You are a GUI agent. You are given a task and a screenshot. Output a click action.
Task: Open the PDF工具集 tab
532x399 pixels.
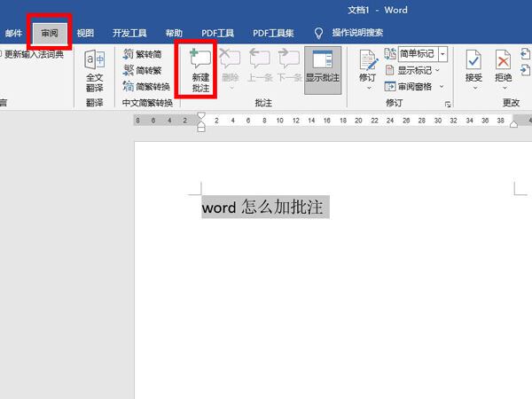tap(273, 33)
